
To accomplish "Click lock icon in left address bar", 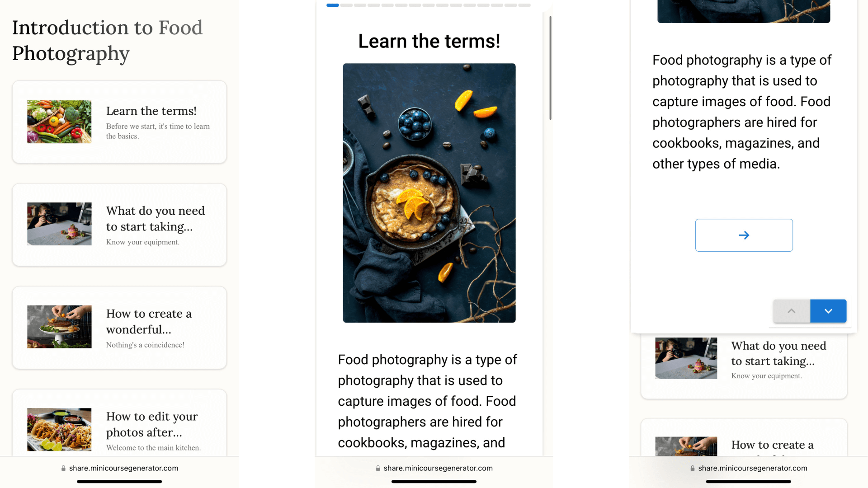I will [x=63, y=469].
